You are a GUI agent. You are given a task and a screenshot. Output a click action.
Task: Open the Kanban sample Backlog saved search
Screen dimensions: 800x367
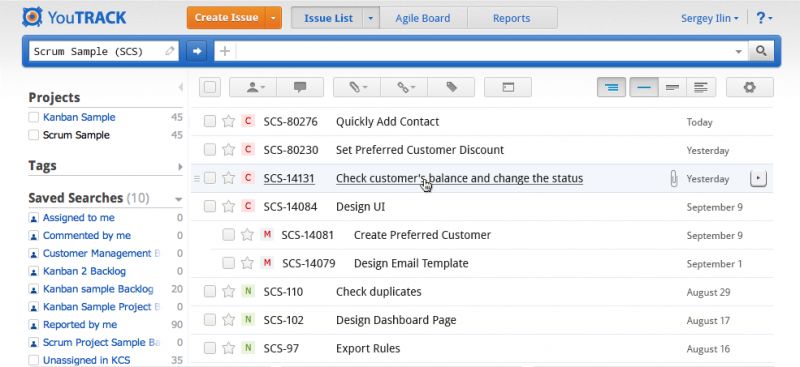(x=98, y=289)
